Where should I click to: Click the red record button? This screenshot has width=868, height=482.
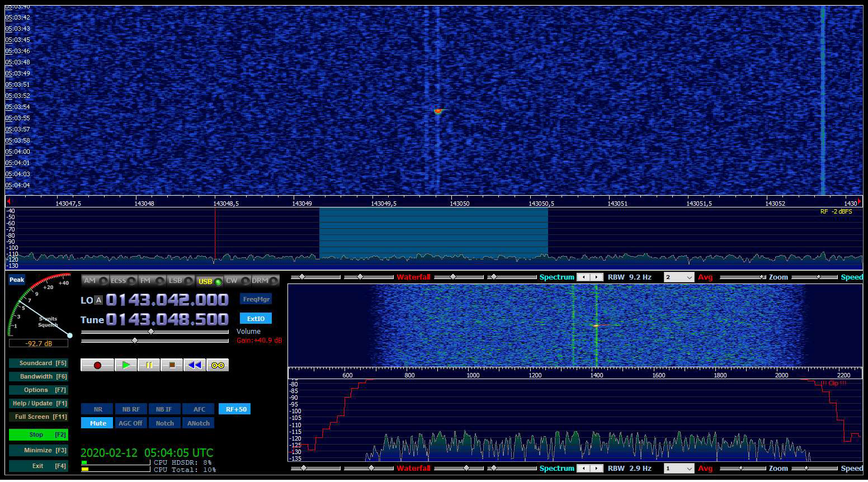click(x=97, y=365)
